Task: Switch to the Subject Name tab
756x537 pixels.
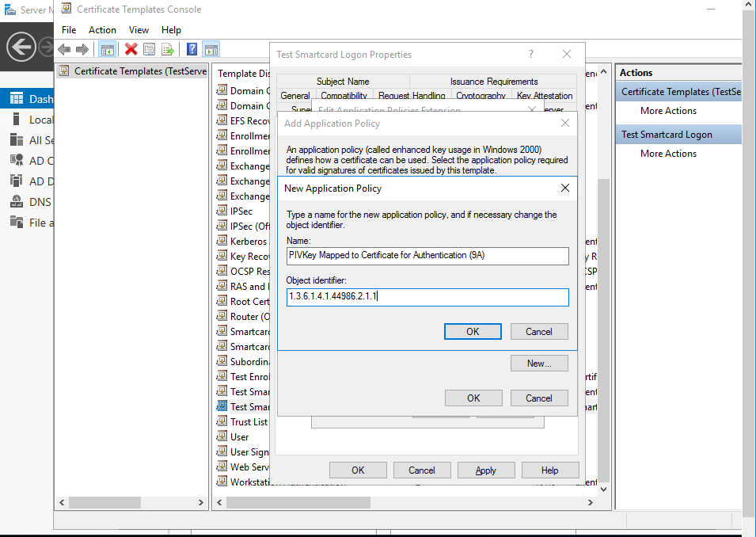Action: pyautogui.click(x=343, y=82)
